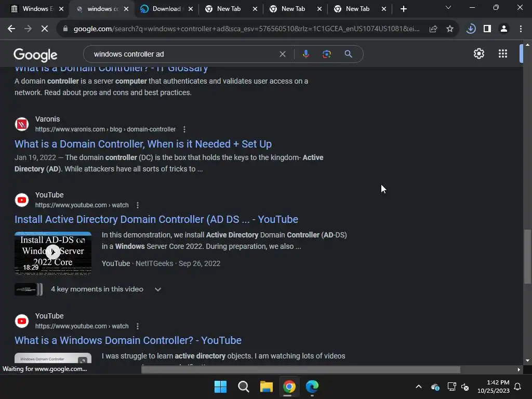Show hidden system tray icons
Screen dimensions: 532x399
[x=419, y=387]
